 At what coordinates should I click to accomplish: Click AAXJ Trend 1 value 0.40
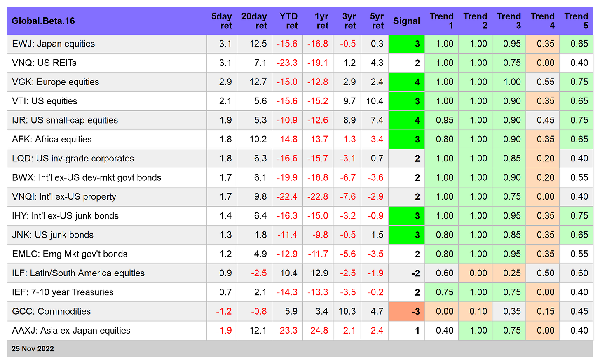[445, 331]
